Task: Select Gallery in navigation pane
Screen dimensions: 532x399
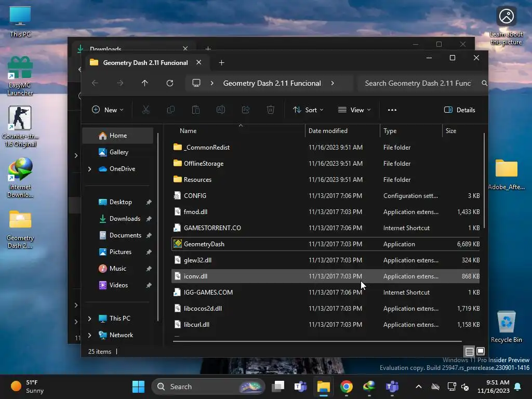Action: coord(118,152)
